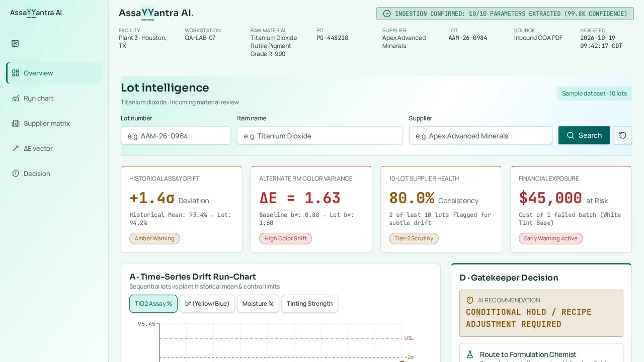Click the ingestion confirmed status banner
Viewport: 644px width, 362px height.
(x=505, y=14)
